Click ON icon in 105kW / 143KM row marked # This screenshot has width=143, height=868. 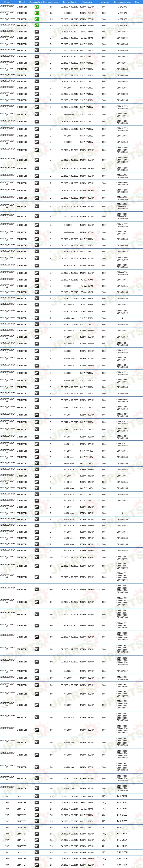pyautogui.click(x=37, y=513)
